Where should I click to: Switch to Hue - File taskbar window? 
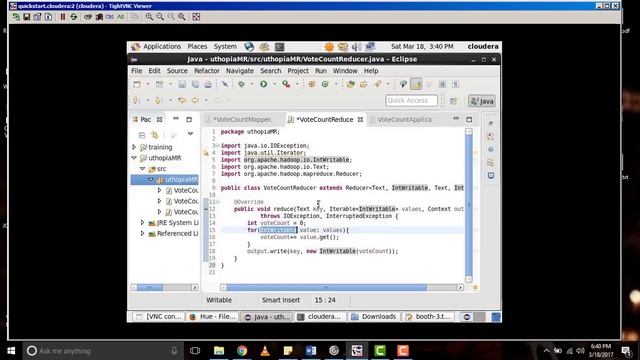tap(213, 317)
